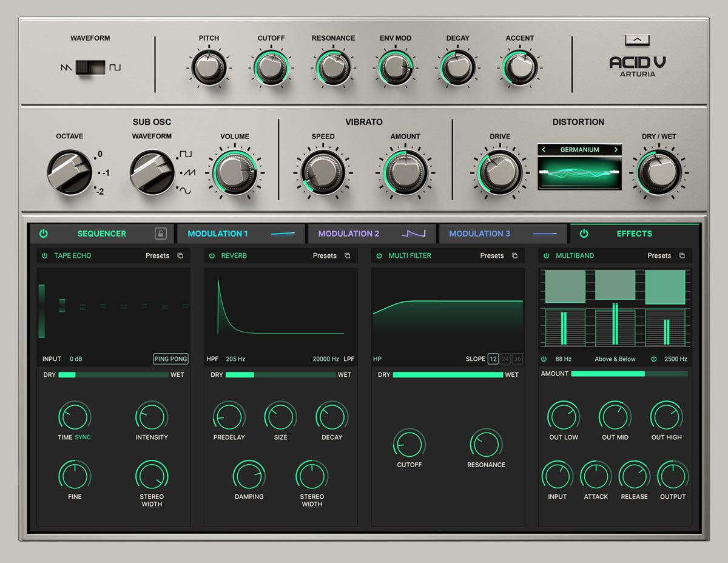Click the Modulation 1 curve icon
The width and height of the screenshot is (728, 563).
tap(283, 234)
